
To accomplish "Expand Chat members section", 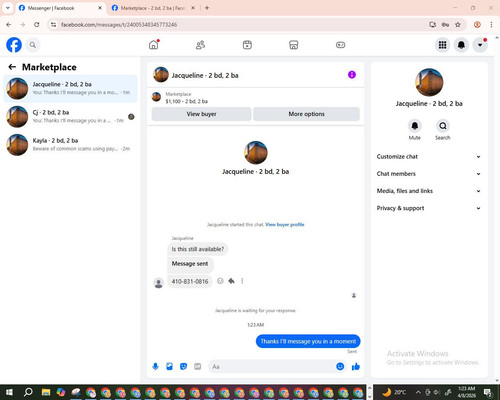I will pos(429,174).
